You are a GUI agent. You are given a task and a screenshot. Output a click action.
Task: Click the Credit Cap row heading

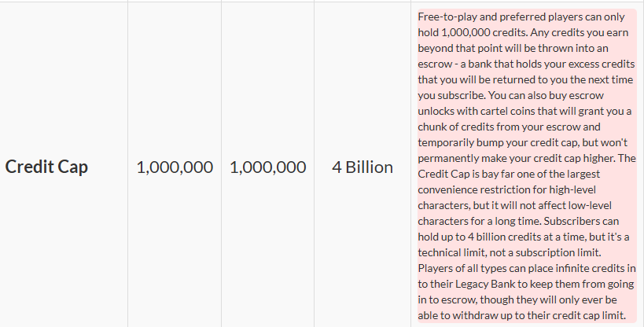(x=46, y=167)
